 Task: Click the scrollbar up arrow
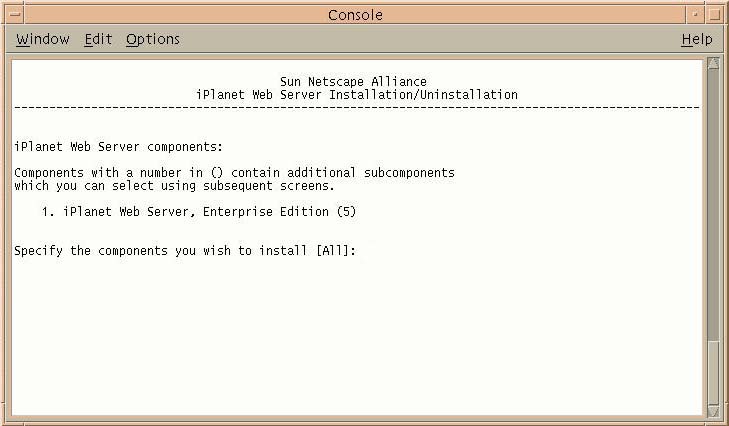coord(713,64)
